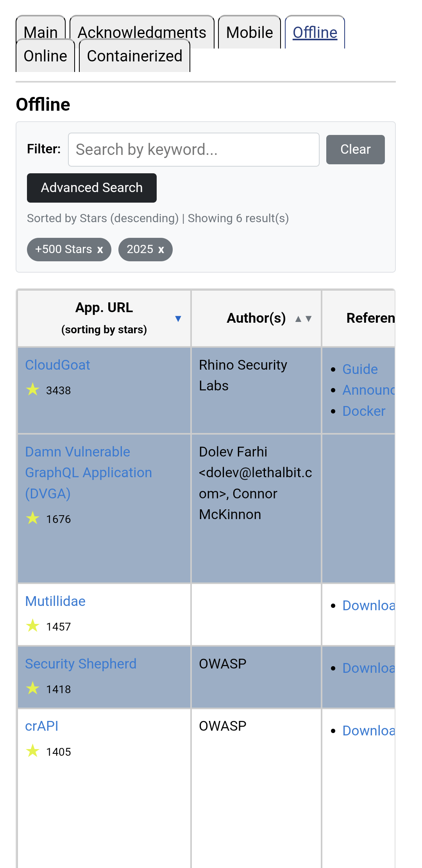This screenshot has width=422, height=868.
Task: Click the star icon beside 3438
Action: tap(33, 389)
